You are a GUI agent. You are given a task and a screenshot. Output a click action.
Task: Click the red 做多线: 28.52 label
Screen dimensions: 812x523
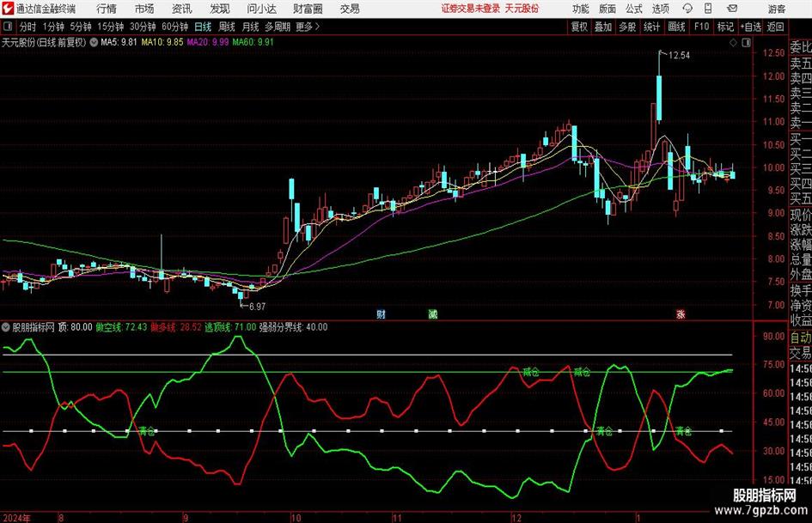tap(176, 327)
